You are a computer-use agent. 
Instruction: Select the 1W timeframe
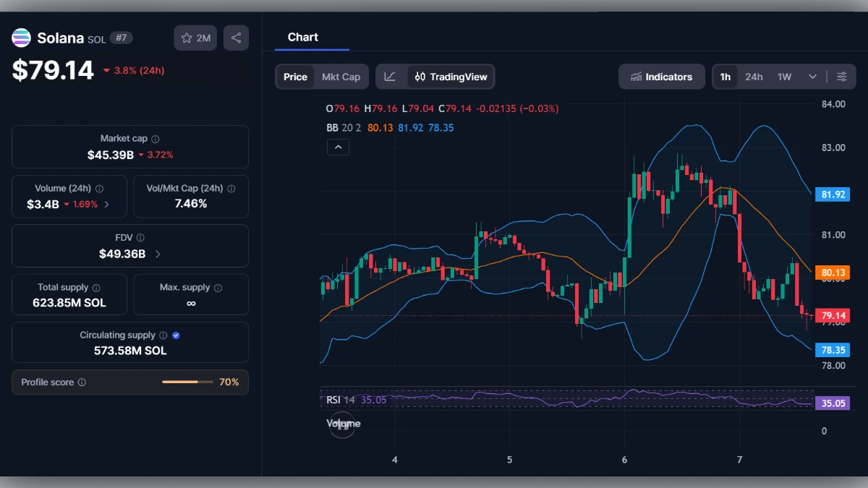[x=785, y=76]
